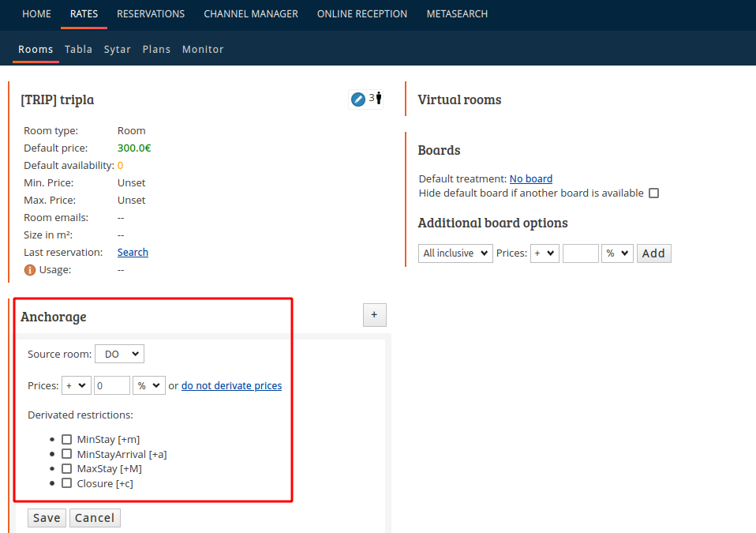Viewport: 756px width, 533px height.
Task: Enable the MinStay [+m] checkbox
Action: click(x=66, y=439)
